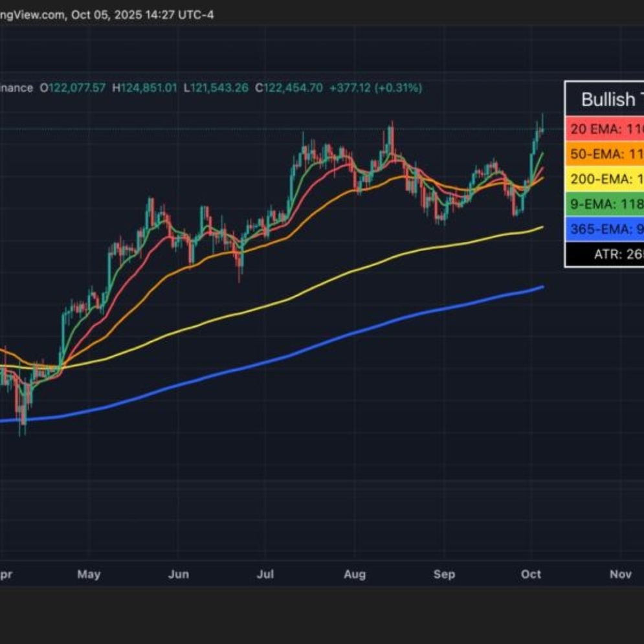Screen dimensions: 644x644
Task: Click the TradingView.com watermark text
Action: (x=26, y=14)
